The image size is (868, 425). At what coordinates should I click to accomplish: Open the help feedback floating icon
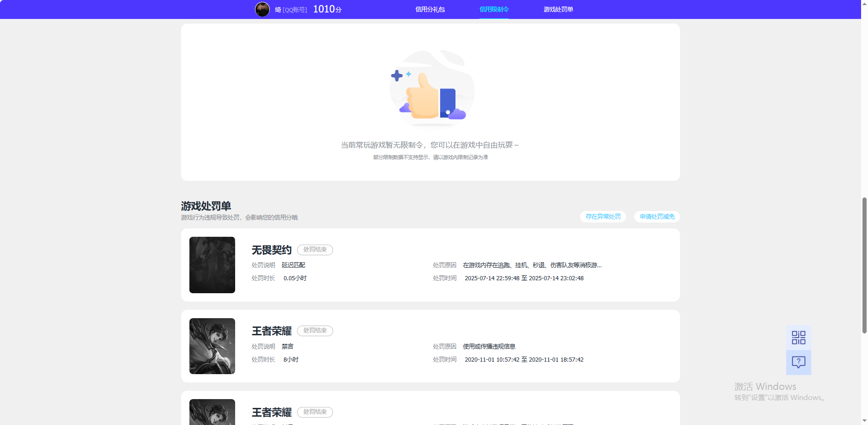(799, 362)
